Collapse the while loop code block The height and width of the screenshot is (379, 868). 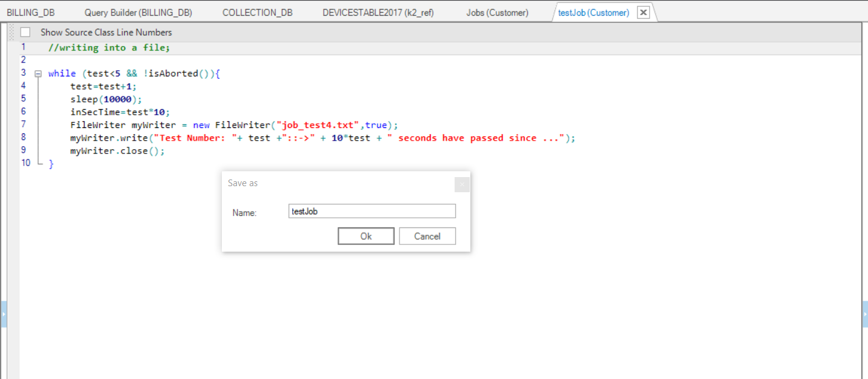click(x=38, y=74)
